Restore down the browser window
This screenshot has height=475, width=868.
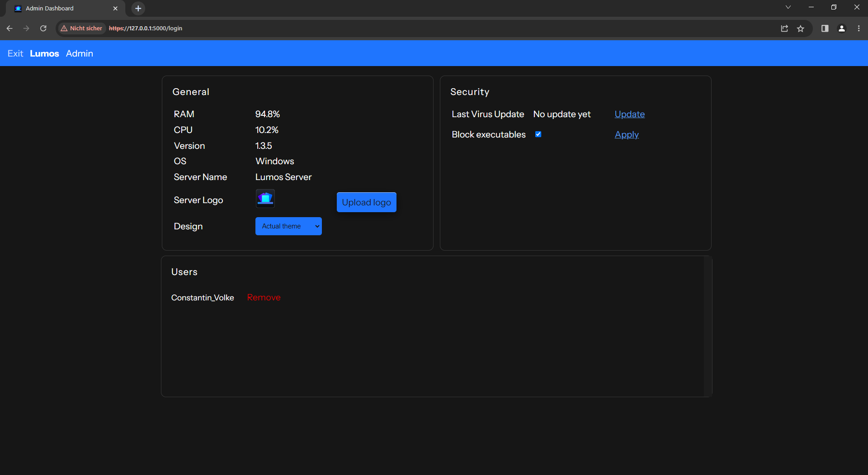(x=834, y=7)
